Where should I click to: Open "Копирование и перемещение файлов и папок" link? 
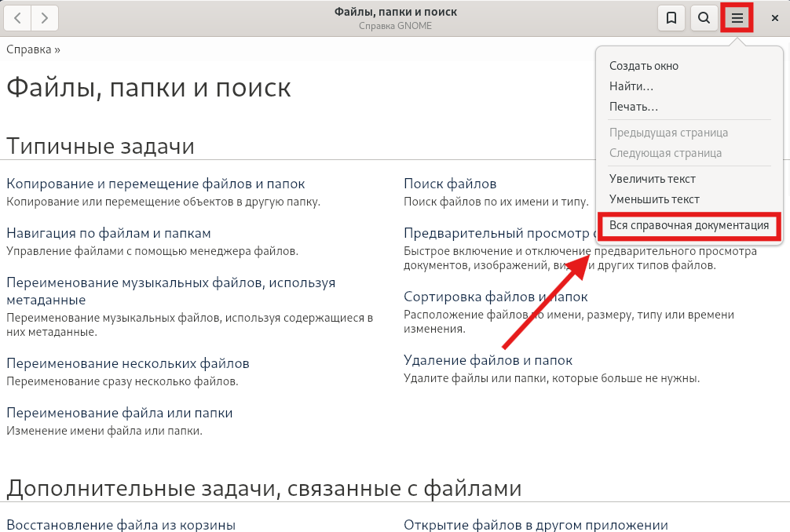[155, 184]
